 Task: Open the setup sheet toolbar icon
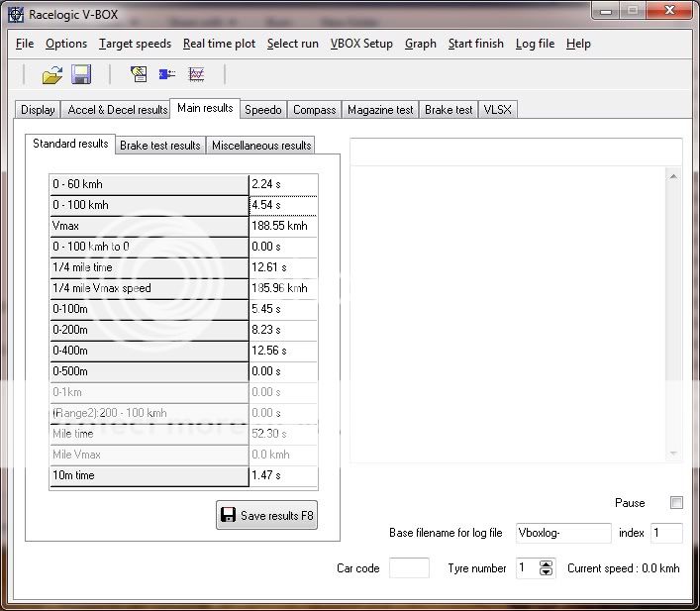tap(139, 74)
